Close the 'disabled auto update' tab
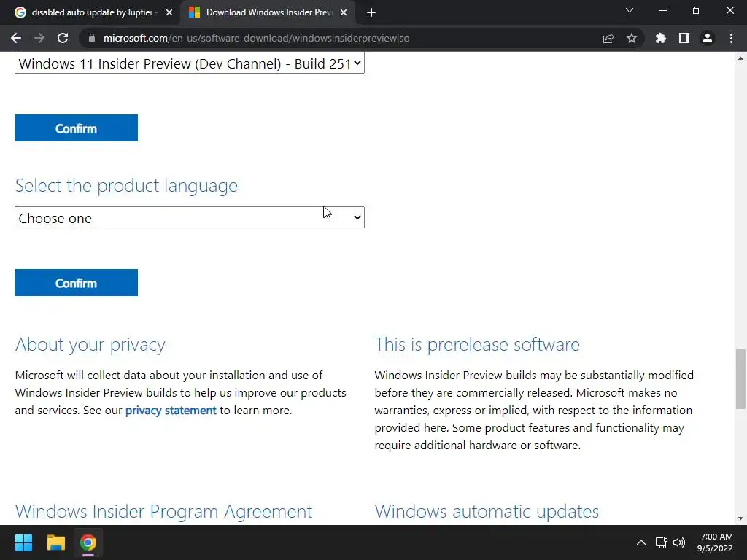747x560 pixels. pyautogui.click(x=169, y=13)
